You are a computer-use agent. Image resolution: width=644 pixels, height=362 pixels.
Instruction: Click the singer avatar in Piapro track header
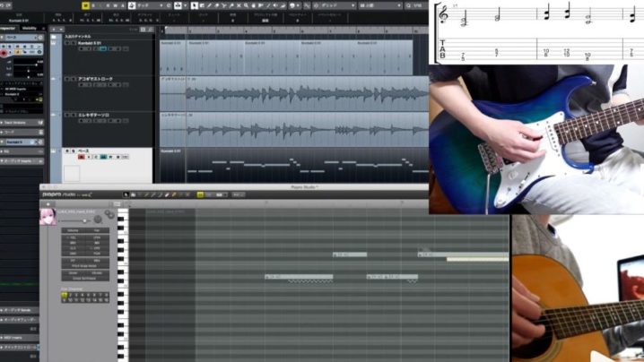pos(48,217)
